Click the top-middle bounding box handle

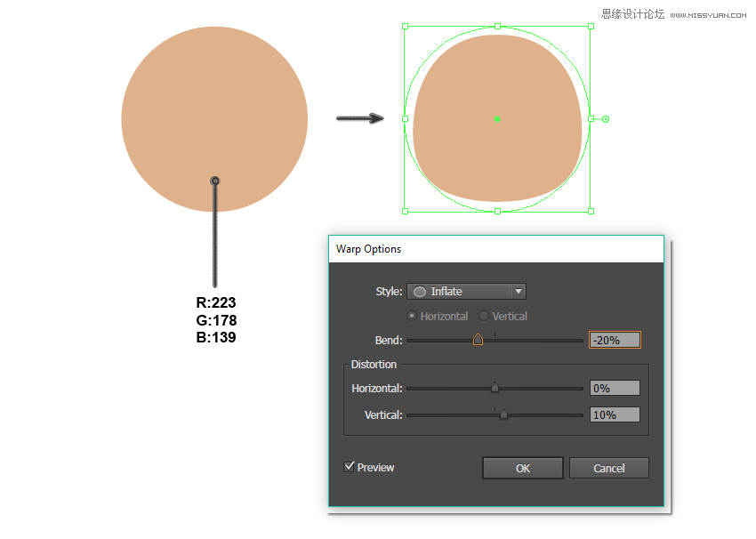497,27
